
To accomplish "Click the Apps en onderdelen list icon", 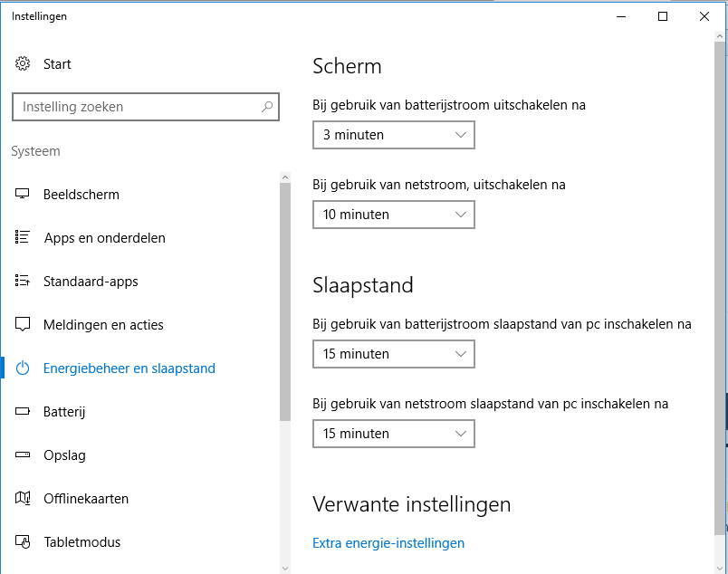I will point(24,238).
